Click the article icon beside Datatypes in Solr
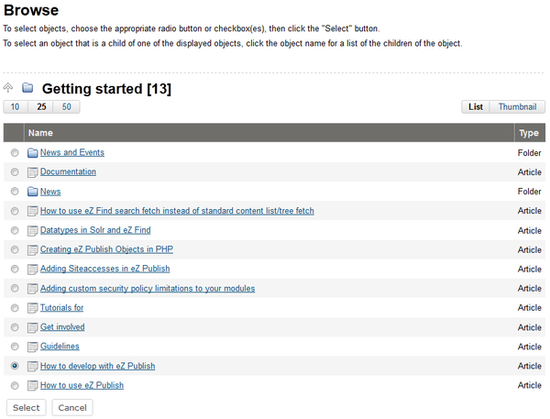The width and height of the screenshot is (550, 419). click(33, 230)
